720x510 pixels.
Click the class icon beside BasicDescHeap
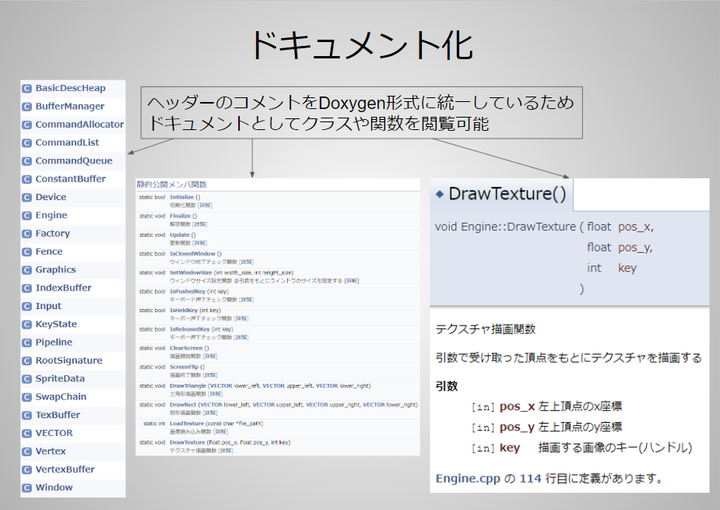pos(27,89)
